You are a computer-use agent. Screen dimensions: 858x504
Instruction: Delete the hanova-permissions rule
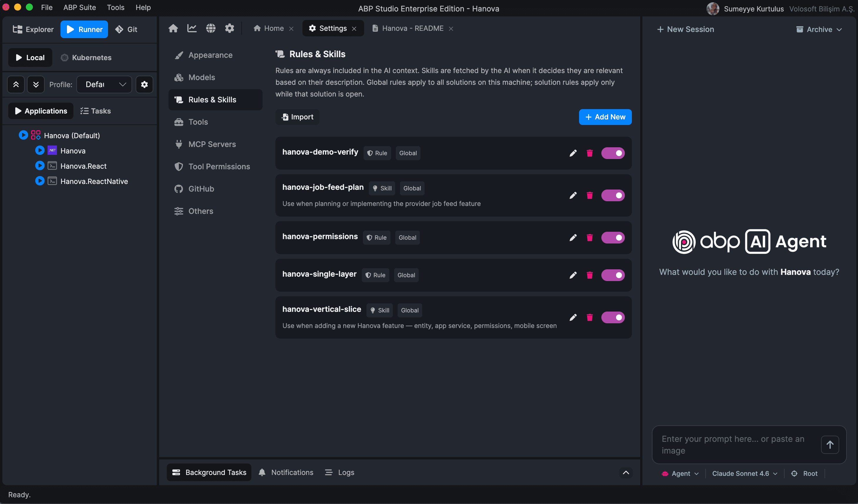click(x=590, y=238)
